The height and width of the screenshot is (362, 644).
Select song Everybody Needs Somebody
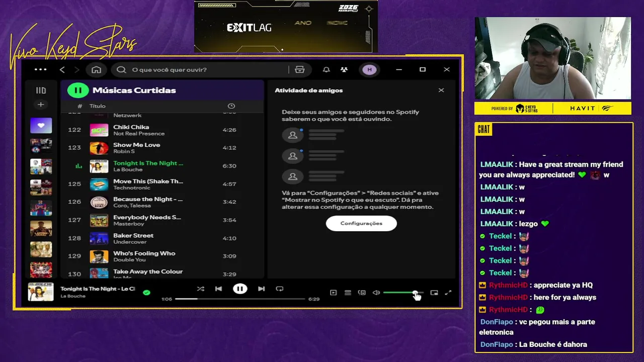point(162,220)
